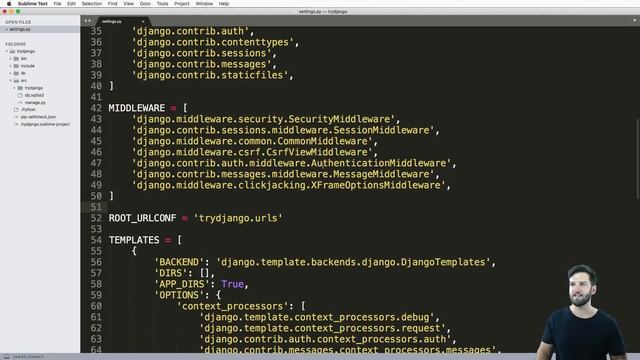Open the File menu
The width and height of the screenshot is (640, 360).
coord(58,4)
